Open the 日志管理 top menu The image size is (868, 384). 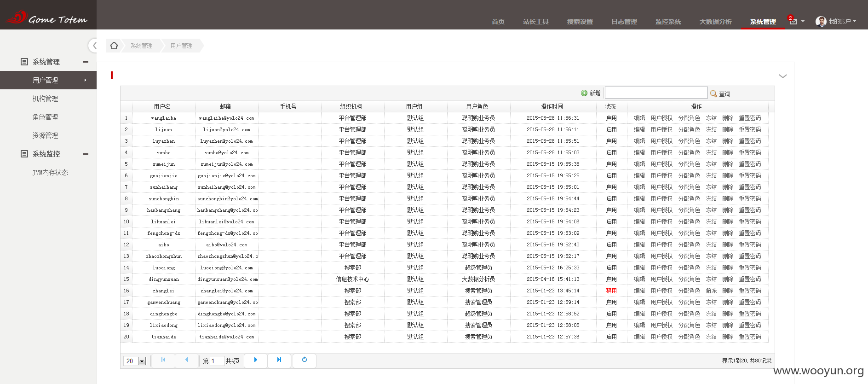(624, 22)
